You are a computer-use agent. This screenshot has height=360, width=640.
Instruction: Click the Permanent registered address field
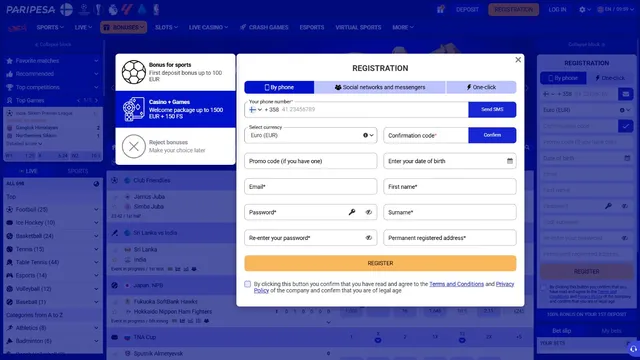click(450, 238)
